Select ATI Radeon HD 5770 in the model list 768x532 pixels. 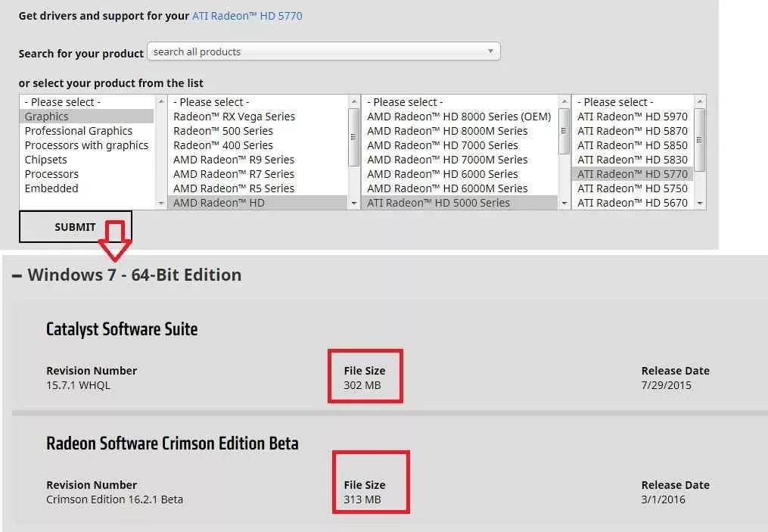tap(633, 174)
